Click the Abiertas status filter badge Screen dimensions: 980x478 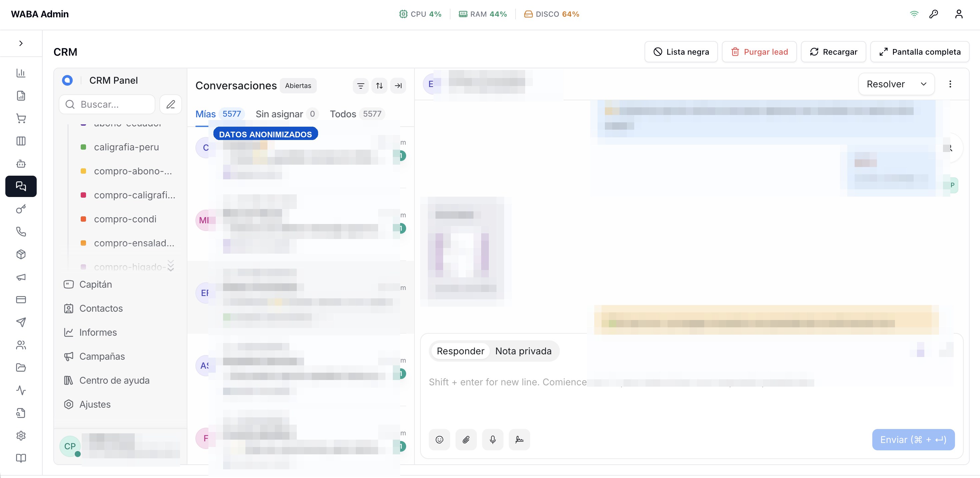(x=298, y=86)
